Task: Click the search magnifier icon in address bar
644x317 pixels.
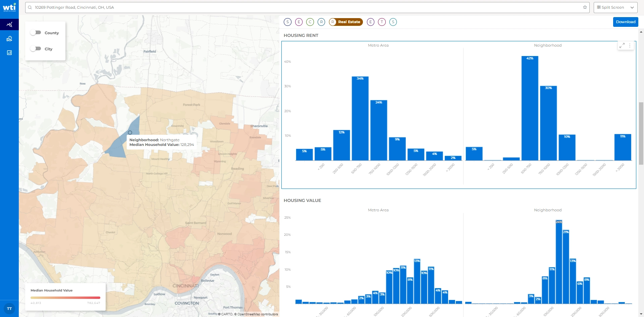Action: 30,7
